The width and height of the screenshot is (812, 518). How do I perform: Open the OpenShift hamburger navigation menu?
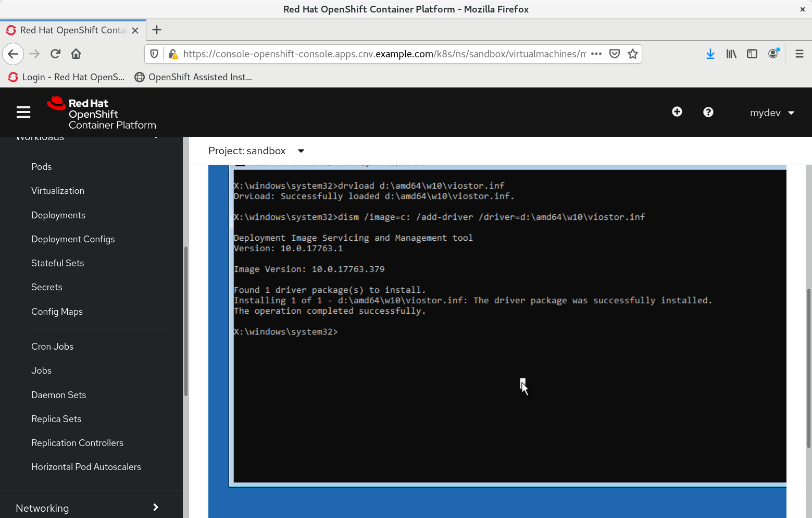(23, 113)
